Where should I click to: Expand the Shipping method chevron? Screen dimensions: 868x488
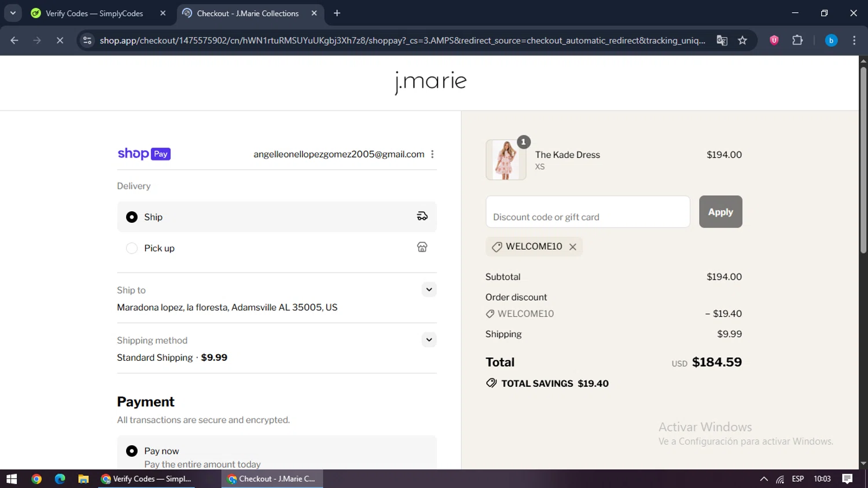[429, 340]
